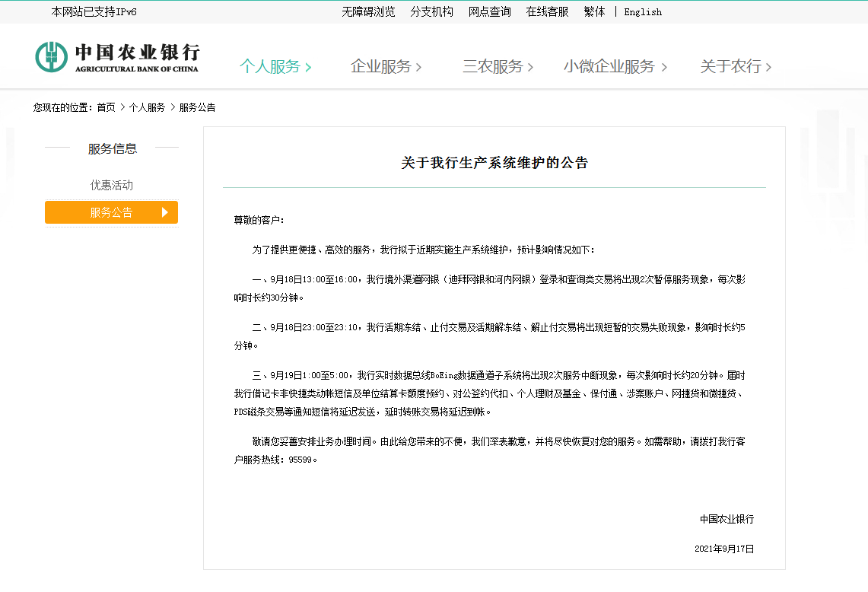
Task: Switch to 繁体 traditional Chinese
Action: coord(595,11)
